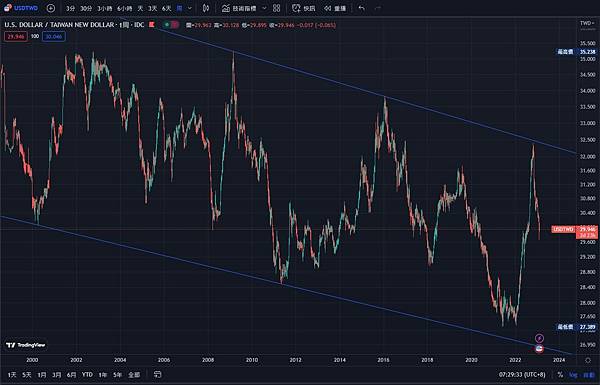Select the 天 daily timeframe
Viewport: 600px width, 385px height.
point(140,8)
